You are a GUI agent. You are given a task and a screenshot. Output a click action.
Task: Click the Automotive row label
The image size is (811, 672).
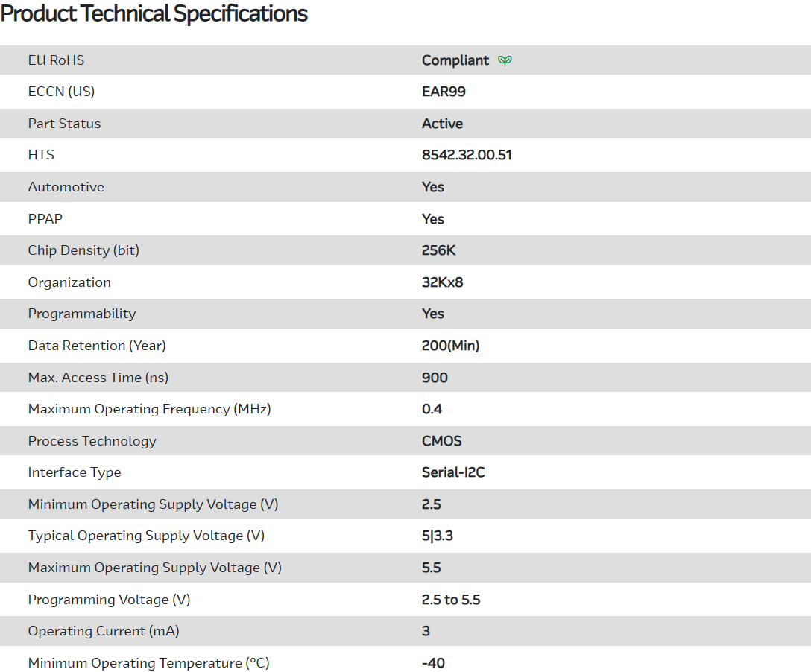66,187
